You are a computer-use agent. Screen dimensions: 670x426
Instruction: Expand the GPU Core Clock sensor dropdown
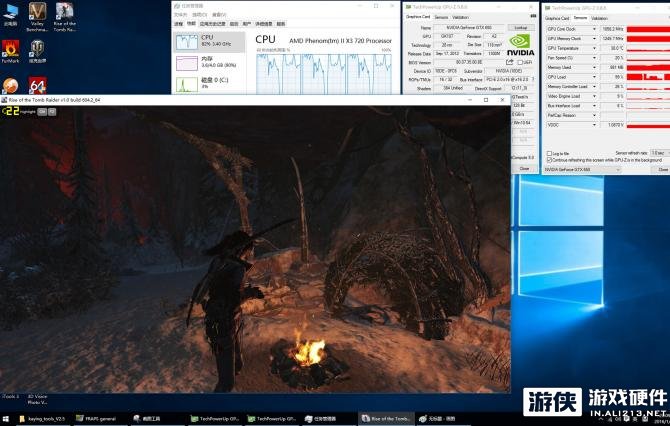click(x=594, y=29)
